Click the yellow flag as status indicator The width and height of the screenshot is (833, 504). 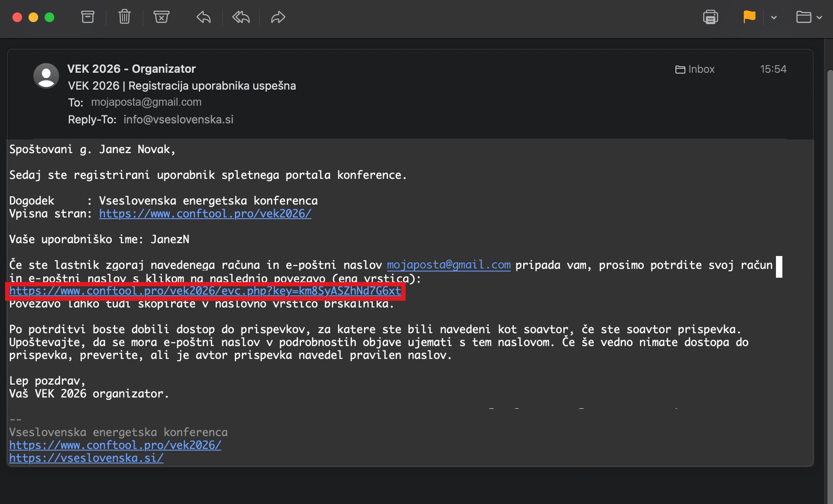[749, 17]
